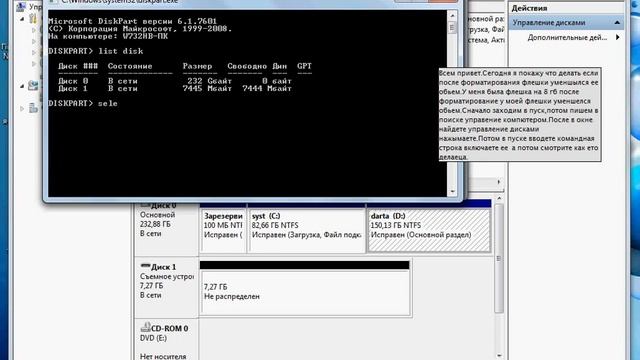
Task: Click the Основной text under Диск 0
Action: [157, 215]
